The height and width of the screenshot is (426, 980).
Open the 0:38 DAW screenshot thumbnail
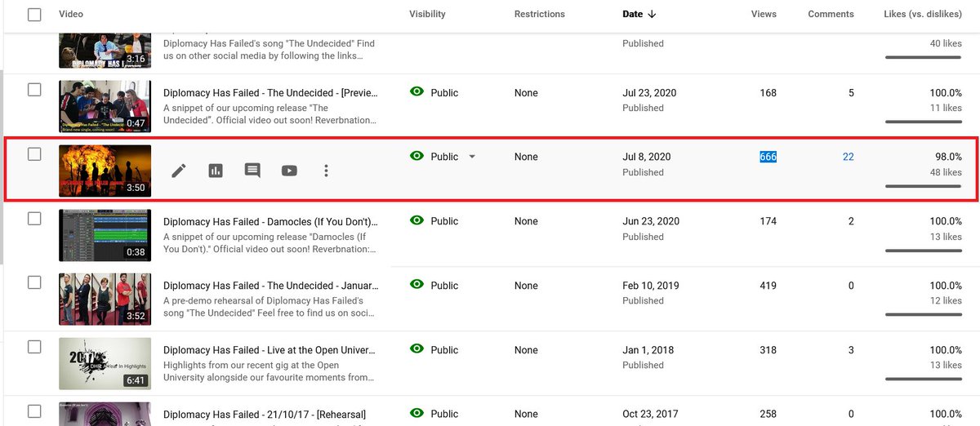click(105, 235)
